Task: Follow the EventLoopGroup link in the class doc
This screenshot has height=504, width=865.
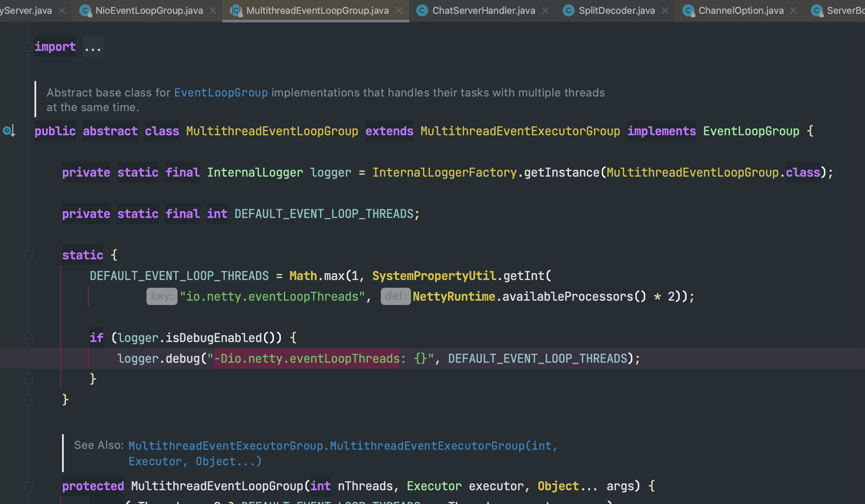Action: [221, 93]
